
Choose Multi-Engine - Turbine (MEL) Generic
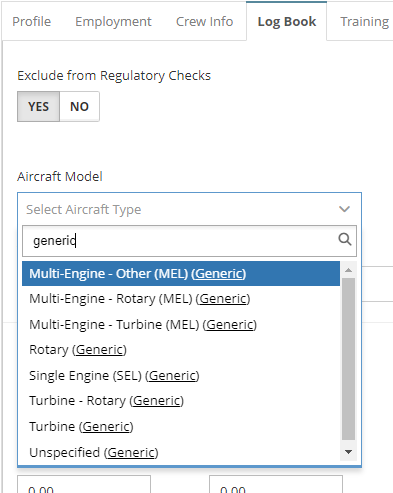pyautogui.click(x=181, y=325)
